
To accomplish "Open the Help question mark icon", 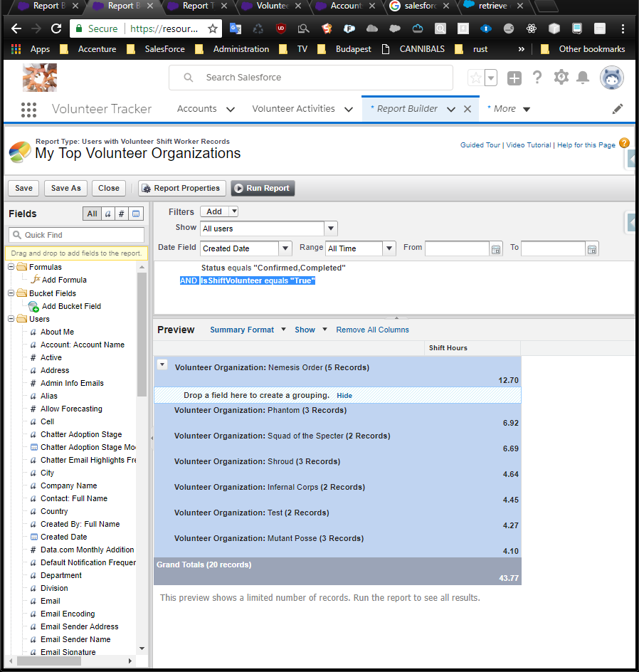I will (537, 78).
